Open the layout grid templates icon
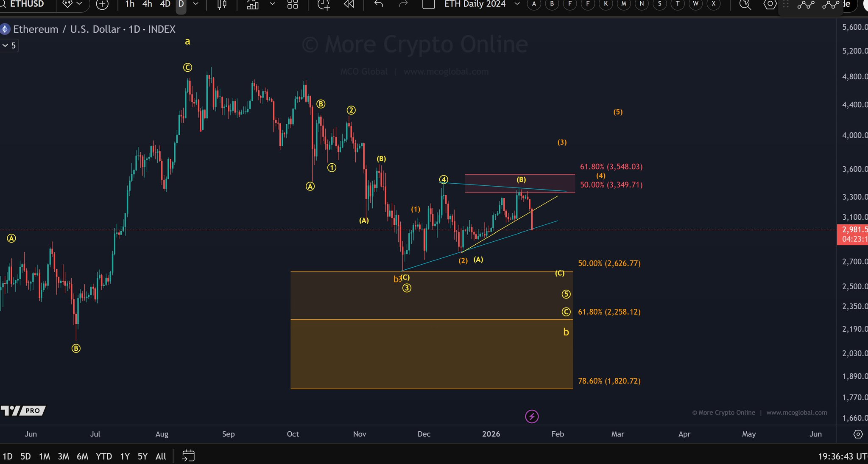Viewport: 868px width, 464px height. click(293, 4)
